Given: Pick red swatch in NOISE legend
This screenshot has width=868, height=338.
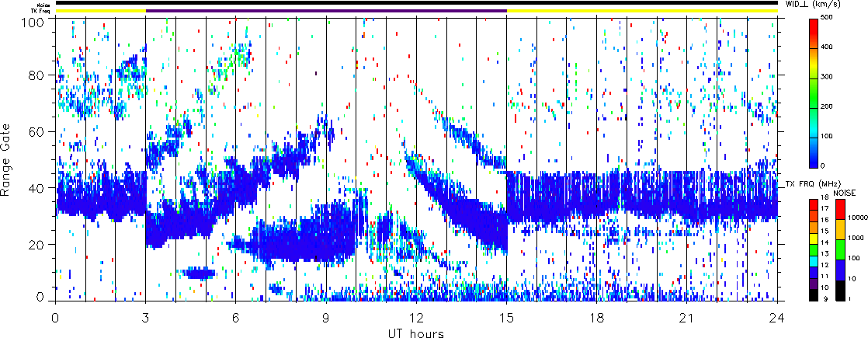Looking at the screenshot, I should click(x=840, y=210).
